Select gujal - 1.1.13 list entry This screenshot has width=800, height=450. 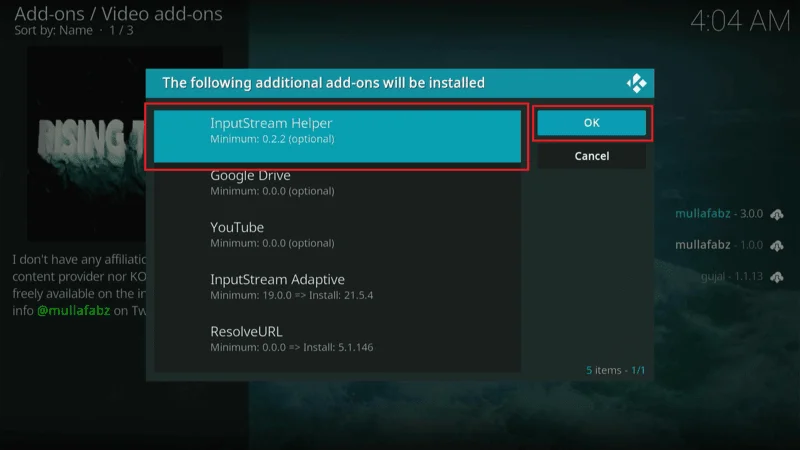(x=732, y=277)
